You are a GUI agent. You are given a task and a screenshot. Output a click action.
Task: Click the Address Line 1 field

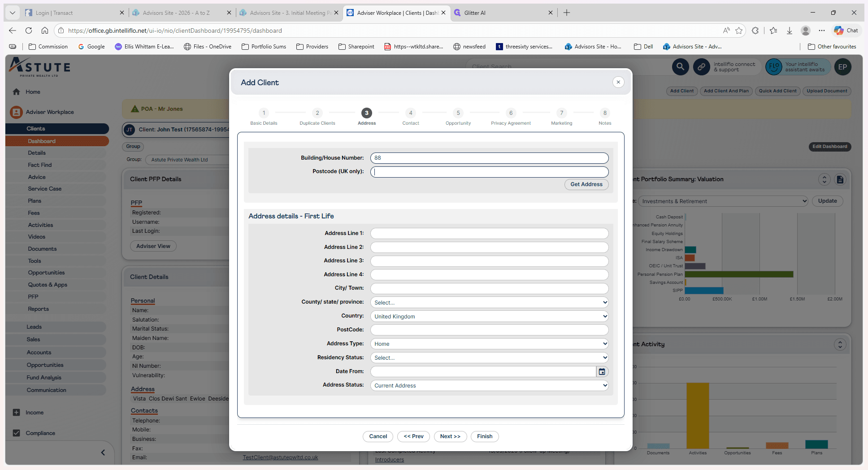pyautogui.click(x=489, y=234)
